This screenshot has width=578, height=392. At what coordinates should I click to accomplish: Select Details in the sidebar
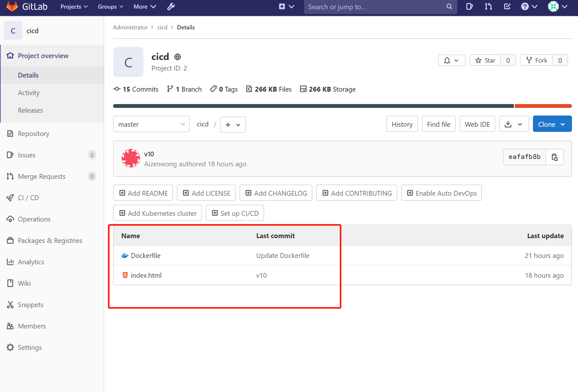(x=52, y=75)
